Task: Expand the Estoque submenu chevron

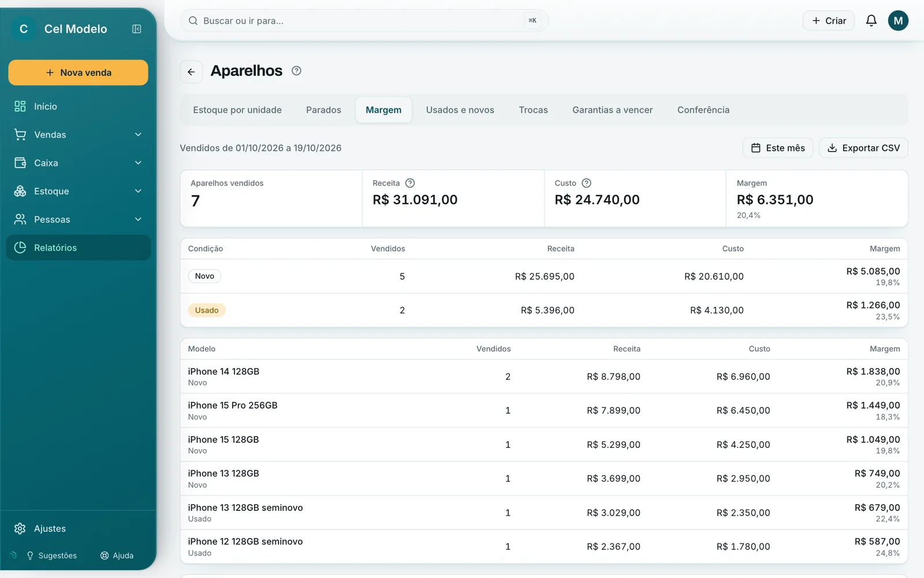Action: (x=138, y=191)
